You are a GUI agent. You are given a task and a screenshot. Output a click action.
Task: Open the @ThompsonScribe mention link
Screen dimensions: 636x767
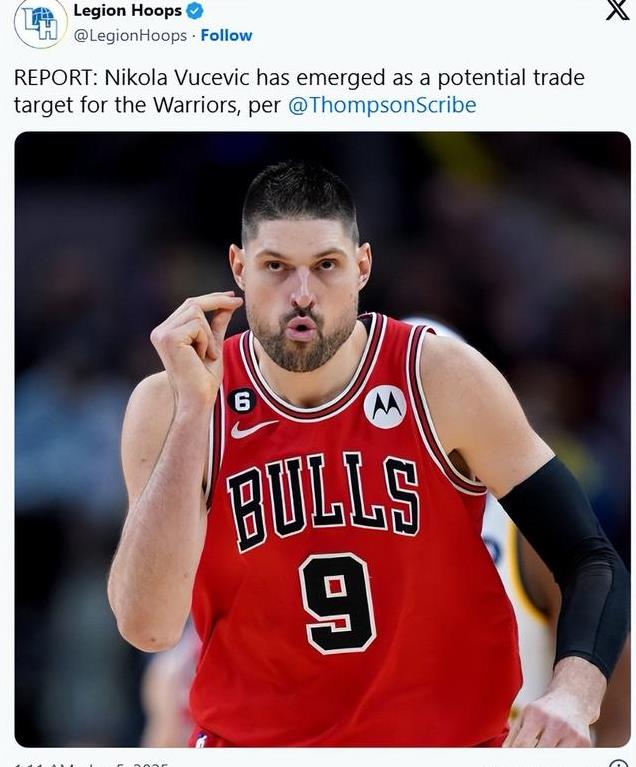point(382,105)
